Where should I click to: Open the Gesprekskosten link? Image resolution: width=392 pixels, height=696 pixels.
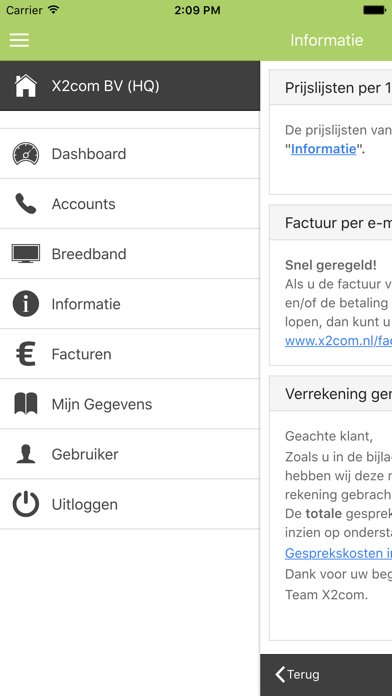click(338, 554)
